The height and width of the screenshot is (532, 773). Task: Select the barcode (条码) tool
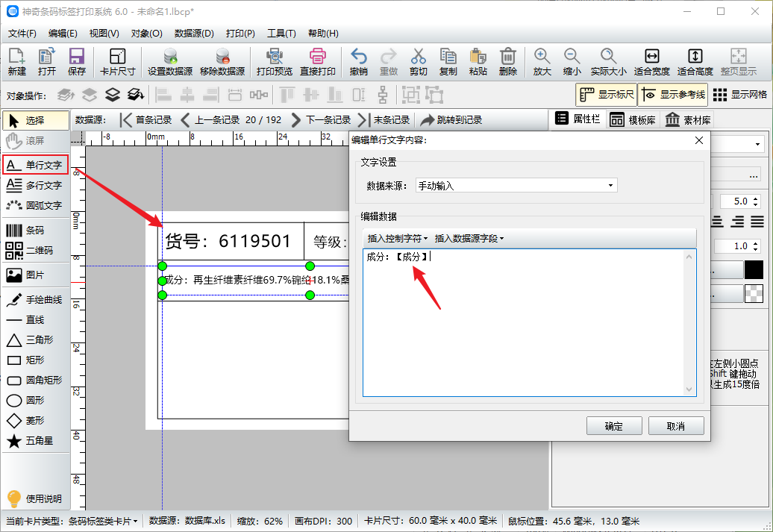35,231
